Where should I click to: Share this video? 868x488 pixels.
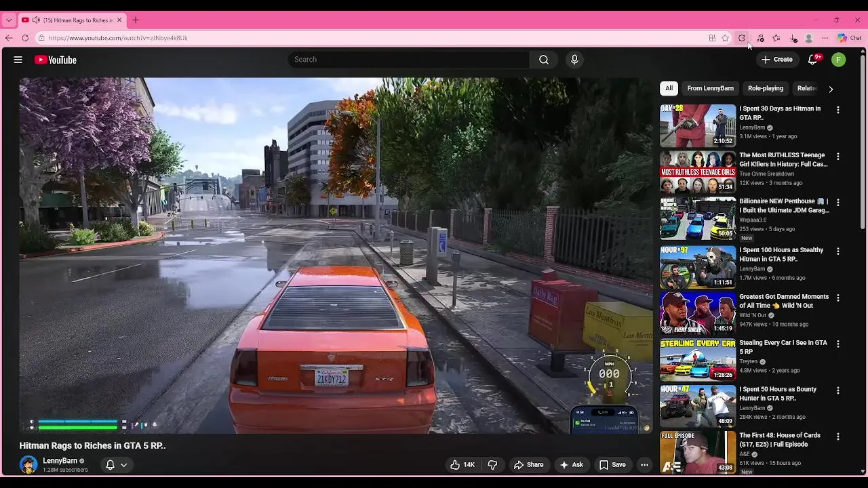pyautogui.click(x=528, y=465)
